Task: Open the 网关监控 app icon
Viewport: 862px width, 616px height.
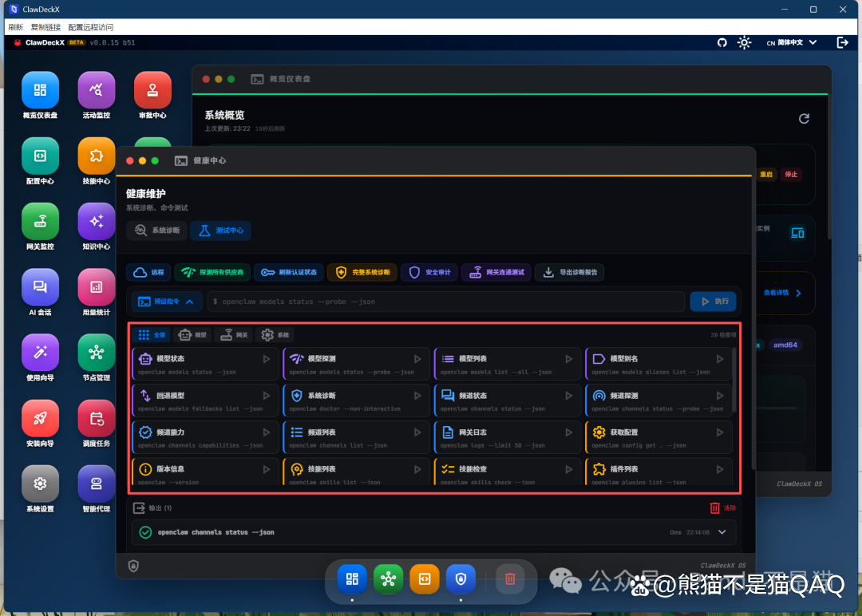Action: coord(40,221)
